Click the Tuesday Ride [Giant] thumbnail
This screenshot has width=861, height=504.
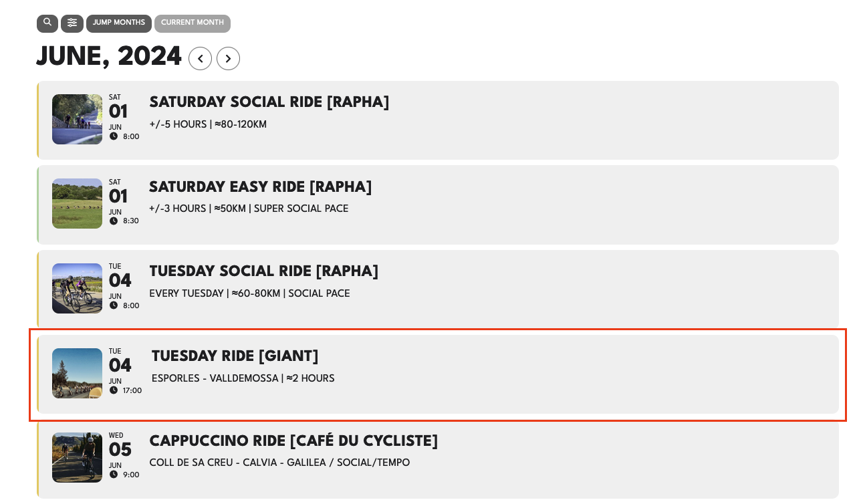pyautogui.click(x=78, y=373)
